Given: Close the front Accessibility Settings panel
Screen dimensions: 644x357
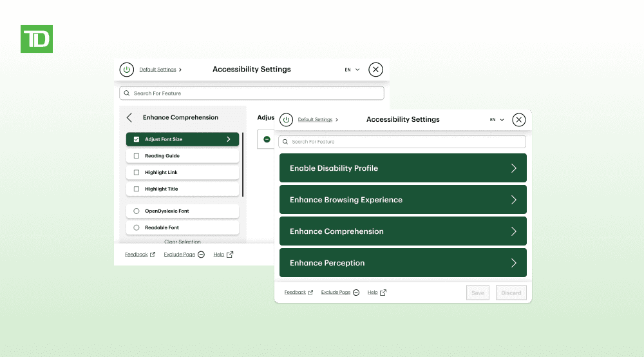Looking at the screenshot, I should pyautogui.click(x=518, y=120).
